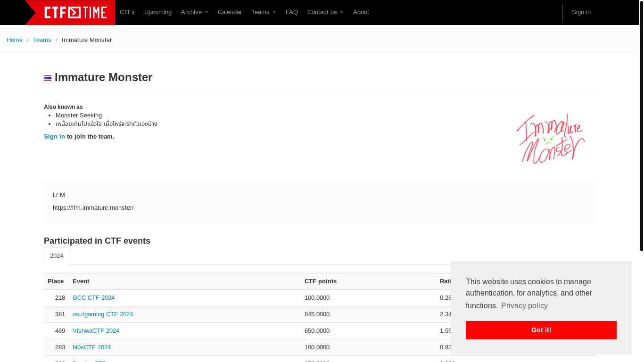This screenshot has height=362, width=644.
Task: Go to Teams breadcrumb
Action: point(42,40)
